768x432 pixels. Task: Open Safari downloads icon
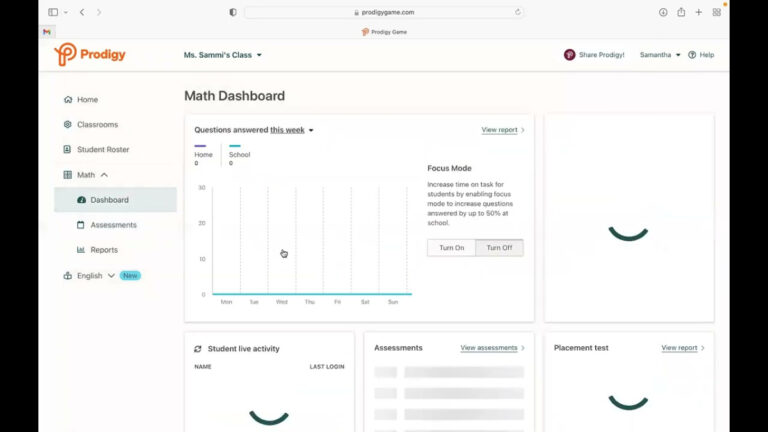[663, 12]
